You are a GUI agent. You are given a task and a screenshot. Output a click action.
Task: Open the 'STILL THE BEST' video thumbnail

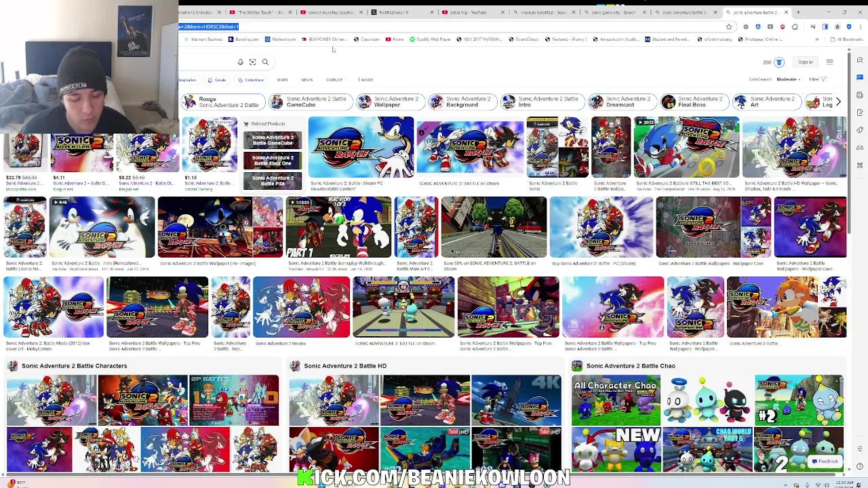(x=686, y=148)
